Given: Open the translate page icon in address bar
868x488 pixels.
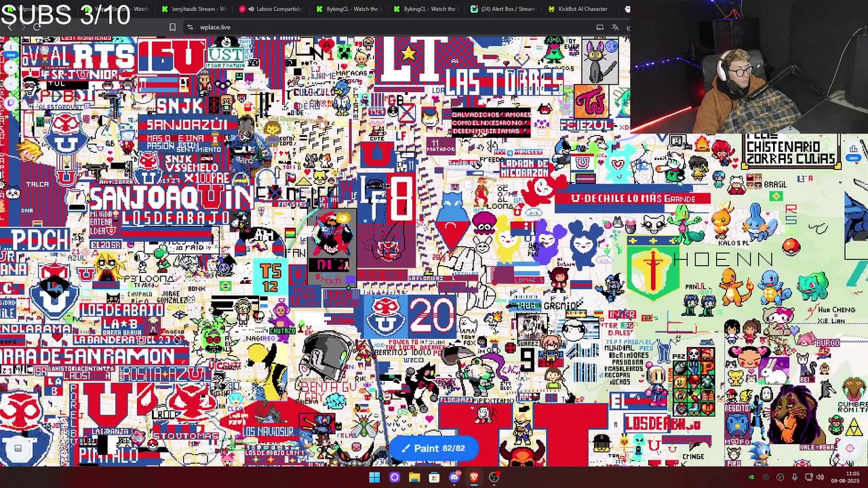Looking at the screenshot, I should coord(615,27).
